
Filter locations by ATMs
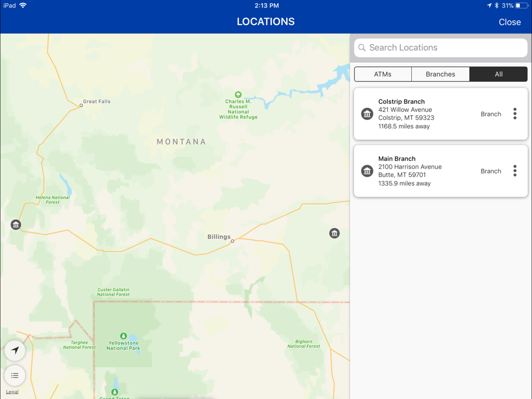[x=383, y=74]
